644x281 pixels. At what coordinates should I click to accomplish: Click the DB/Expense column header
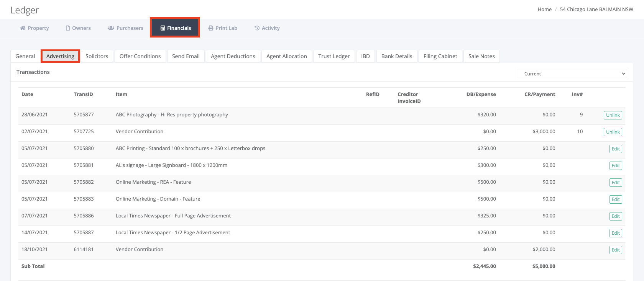[x=481, y=94]
